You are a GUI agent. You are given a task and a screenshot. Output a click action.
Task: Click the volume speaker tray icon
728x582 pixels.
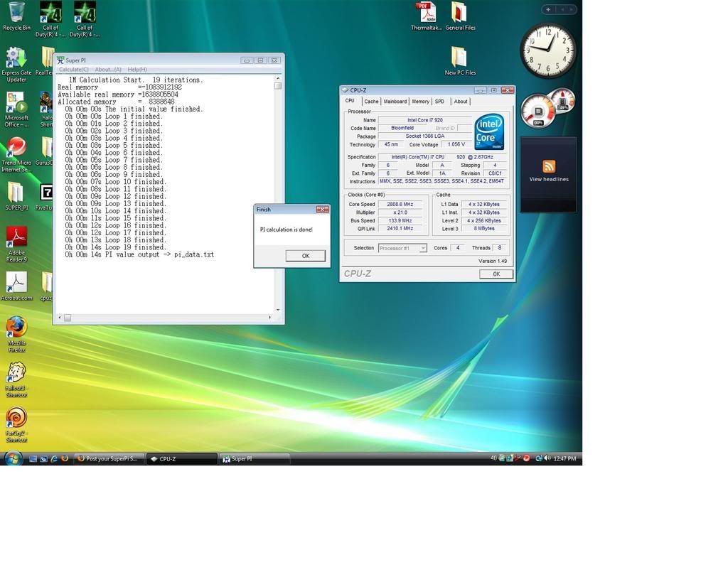[547, 458]
